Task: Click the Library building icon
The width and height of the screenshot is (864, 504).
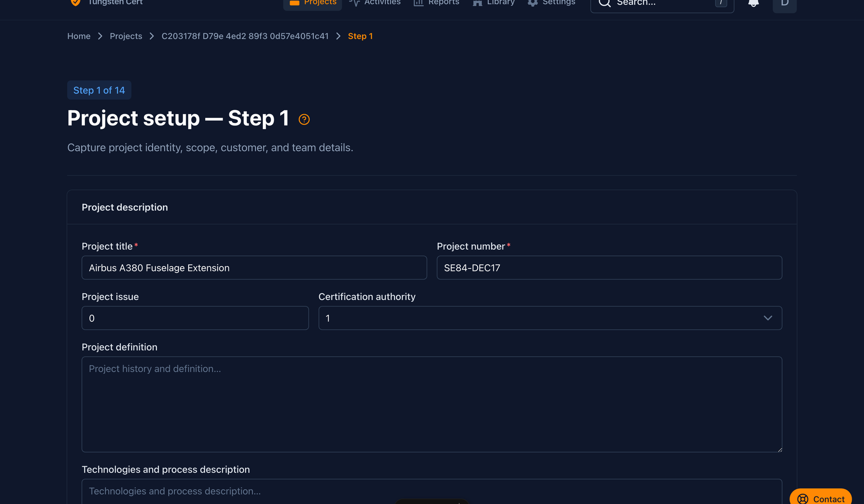Action: point(477,3)
